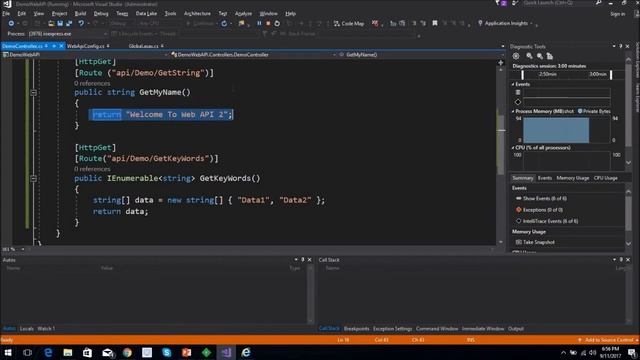Click the diagnostics timeline right selection handle
Image resolution: width=640 pixels, height=360 pixels.
[611, 75]
